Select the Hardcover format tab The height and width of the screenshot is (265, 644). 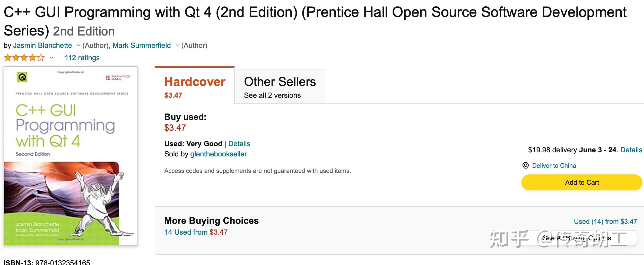point(195,86)
